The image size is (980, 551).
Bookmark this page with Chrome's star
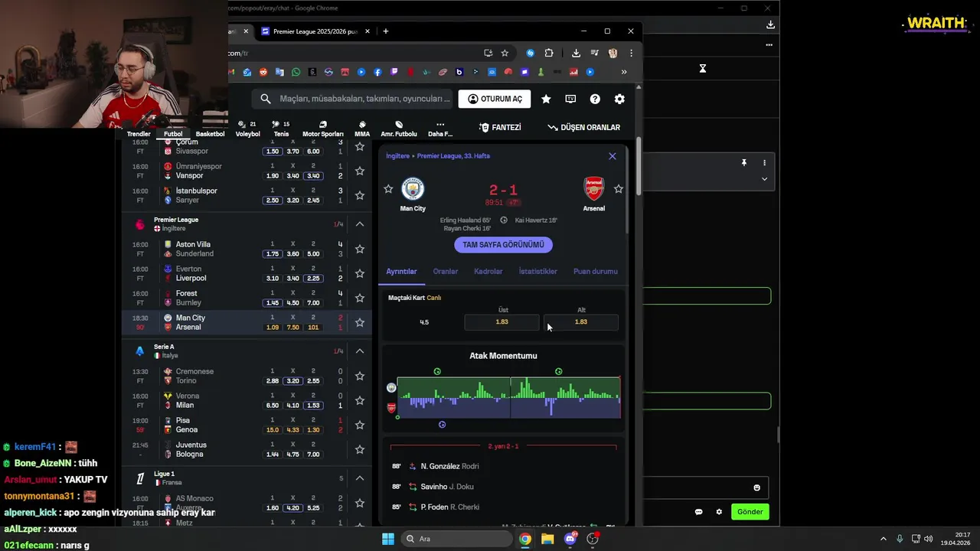pos(505,53)
